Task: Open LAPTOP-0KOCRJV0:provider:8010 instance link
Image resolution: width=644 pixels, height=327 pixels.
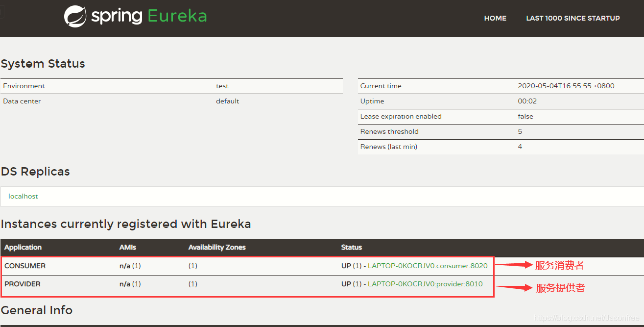Action: (x=425, y=284)
